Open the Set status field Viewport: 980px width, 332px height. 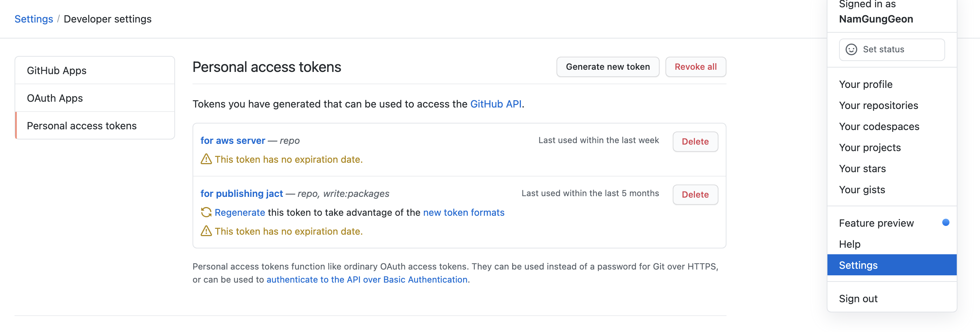point(891,49)
